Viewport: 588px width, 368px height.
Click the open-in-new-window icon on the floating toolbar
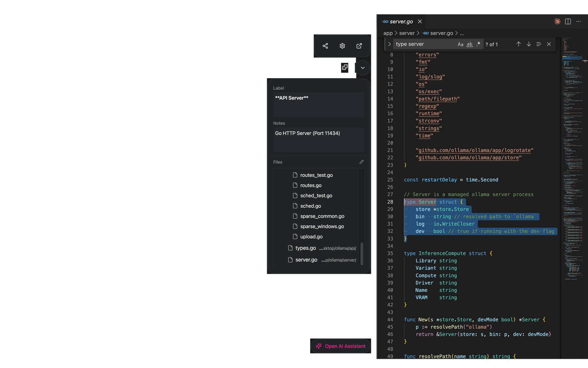[x=359, y=46]
